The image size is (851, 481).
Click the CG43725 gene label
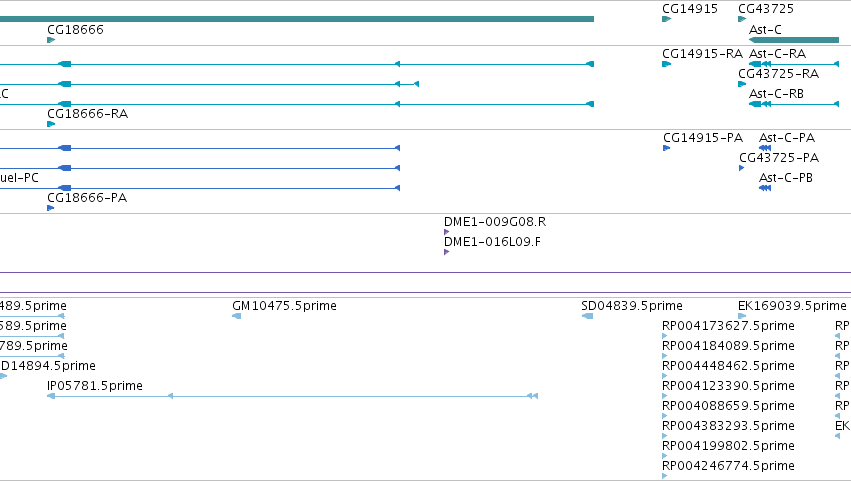pyautogui.click(x=765, y=9)
